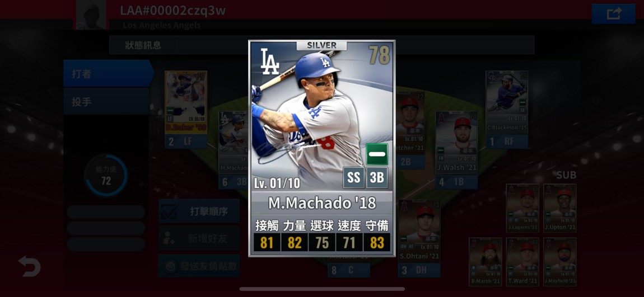Select the C.Blackmon '15 RF card
644x297 pixels.
pyautogui.click(x=506, y=110)
